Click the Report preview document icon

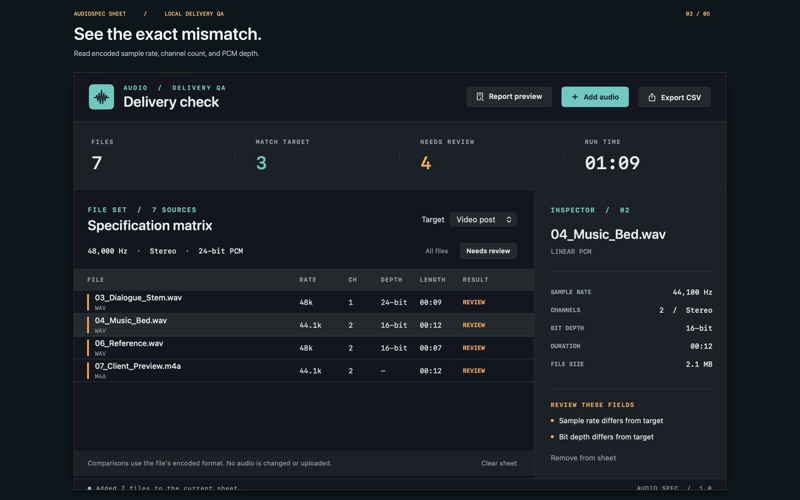tap(480, 96)
